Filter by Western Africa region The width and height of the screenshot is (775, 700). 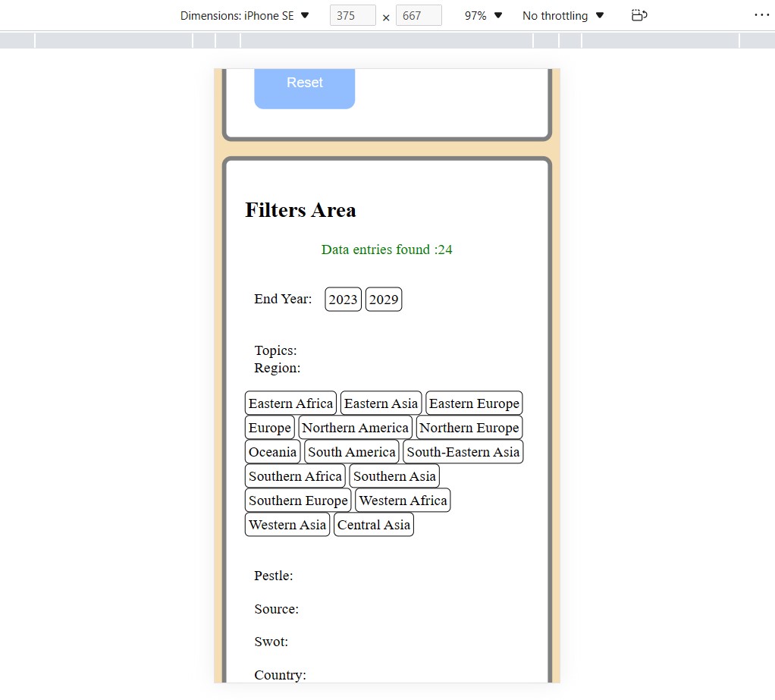pos(403,500)
